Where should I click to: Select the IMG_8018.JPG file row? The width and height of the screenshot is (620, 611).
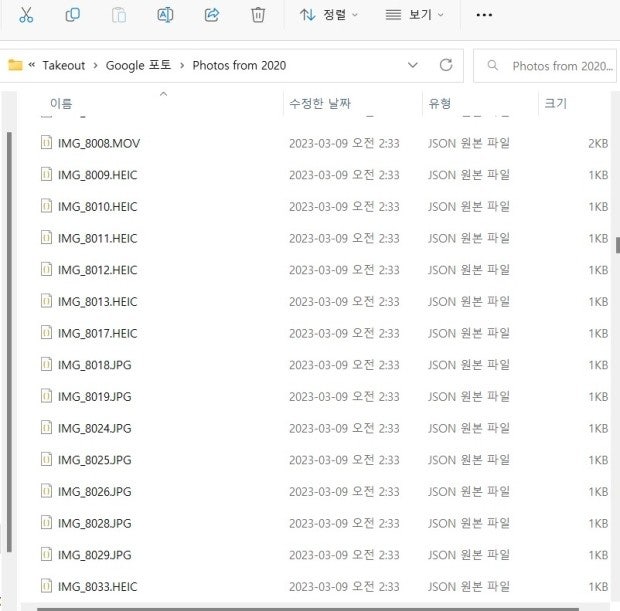pos(94,365)
